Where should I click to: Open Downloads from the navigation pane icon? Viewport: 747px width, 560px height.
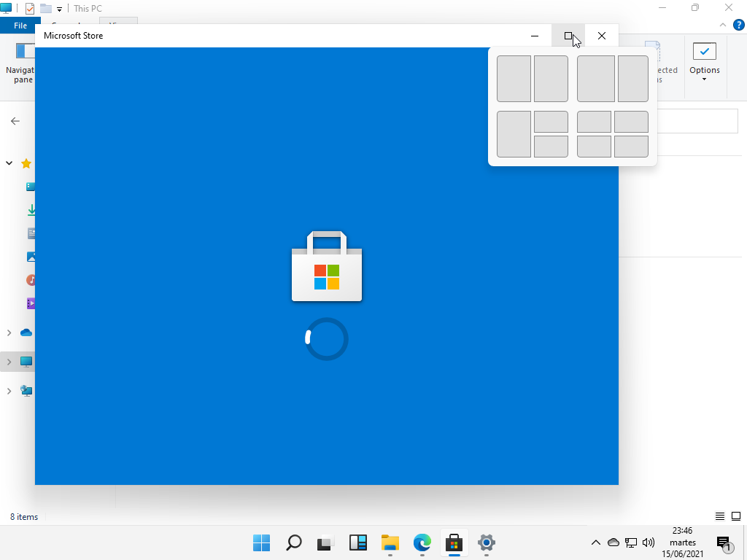pyautogui.click(x=31, y=210)
